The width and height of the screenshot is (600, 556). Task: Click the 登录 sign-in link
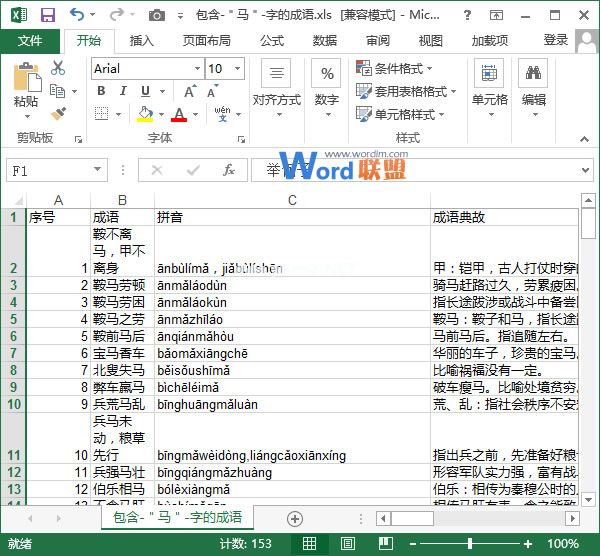[x=556, y=40]
